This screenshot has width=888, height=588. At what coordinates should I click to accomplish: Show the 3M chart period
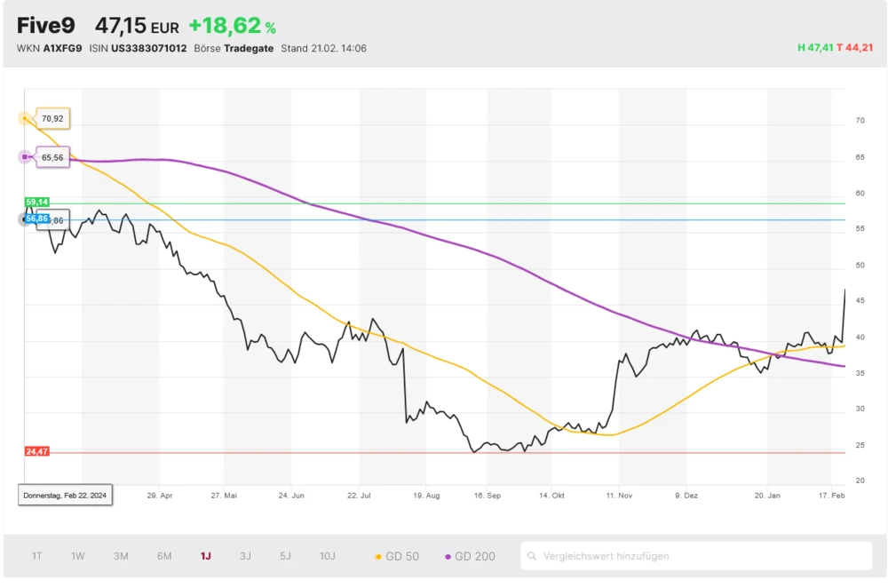point(121,556)
